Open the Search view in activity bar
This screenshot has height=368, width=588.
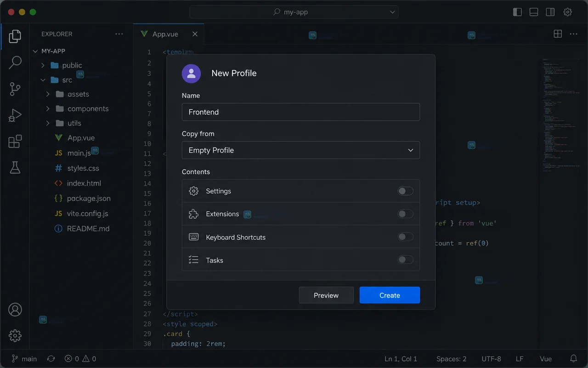tap(15, 62)
